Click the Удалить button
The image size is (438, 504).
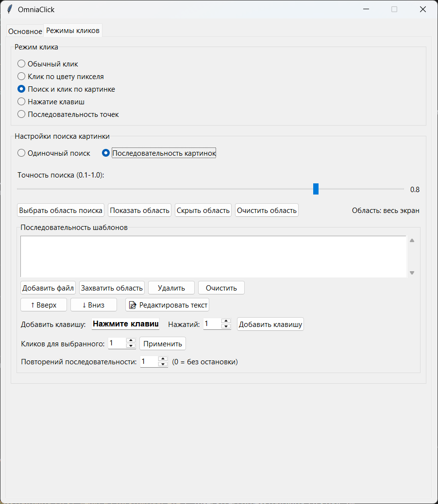[171, 288]
